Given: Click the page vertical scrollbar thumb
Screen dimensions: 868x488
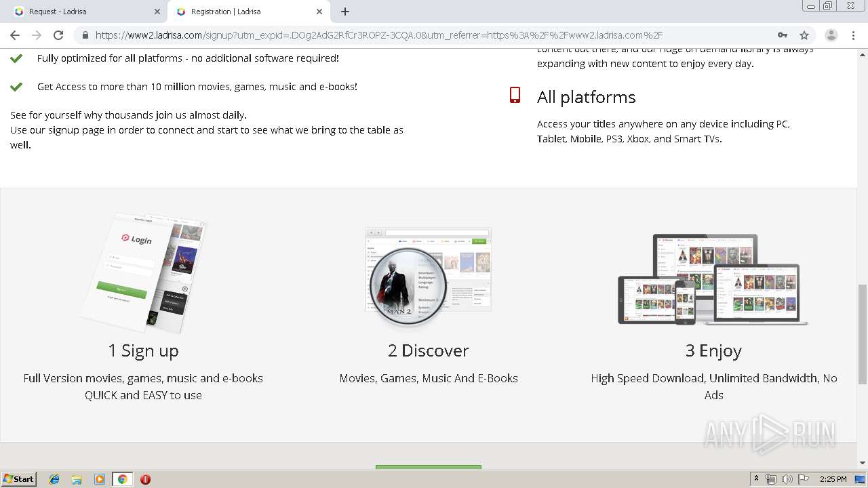Looking at the screenshot, I should pyautogui.click(x=862, y=334).
